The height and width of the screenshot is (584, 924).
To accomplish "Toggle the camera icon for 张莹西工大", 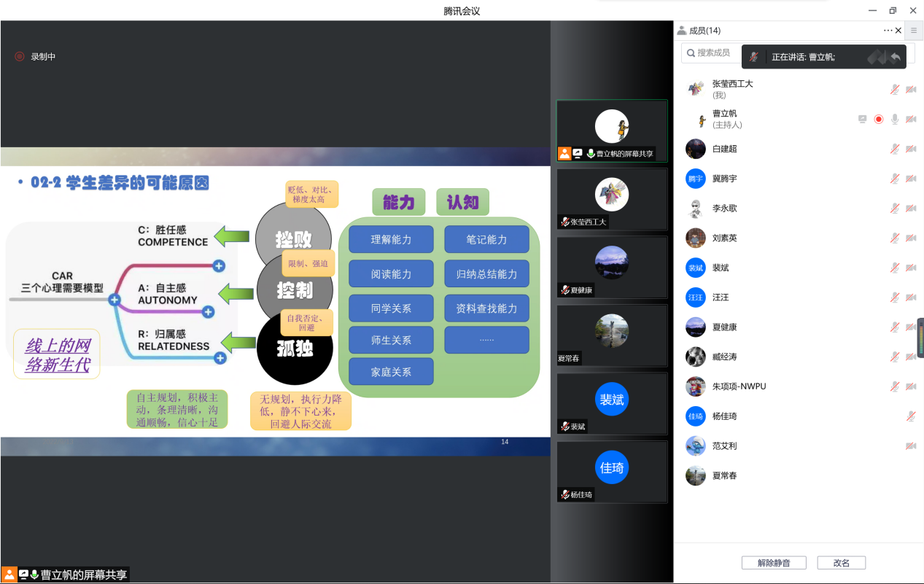I will coord(911,89).
